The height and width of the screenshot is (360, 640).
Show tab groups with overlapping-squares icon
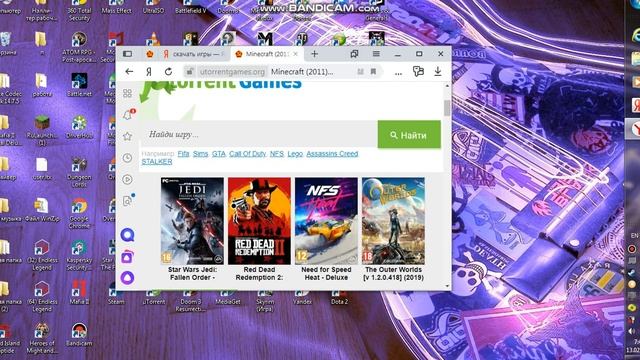[x=354, y=54]
